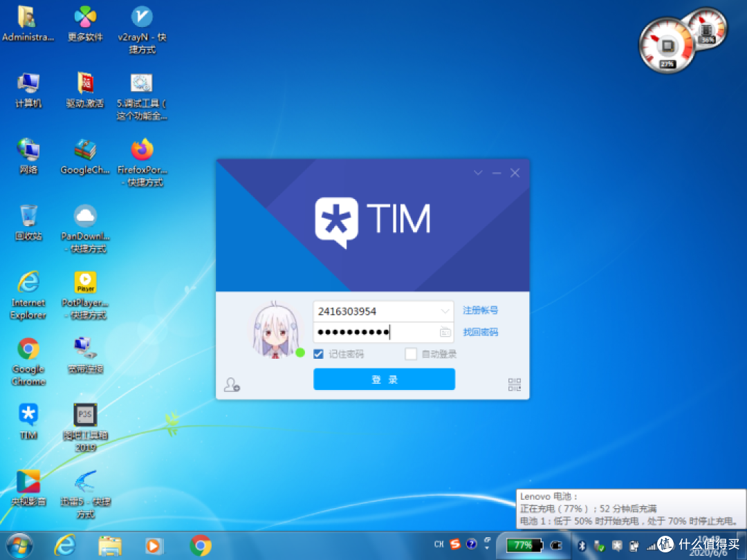The image size is (747, 560).
Task: Open the GoogleCh... archive icon
Action: tap(85, 156)
